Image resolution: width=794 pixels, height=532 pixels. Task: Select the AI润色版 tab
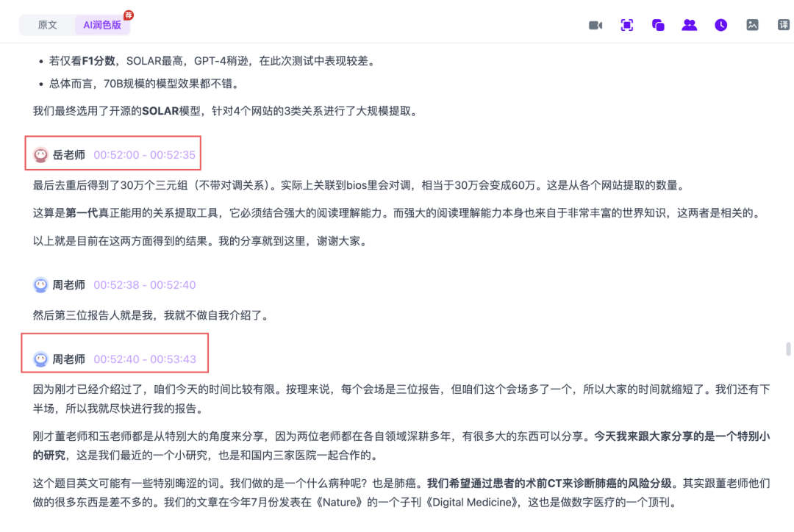[102, 25]
